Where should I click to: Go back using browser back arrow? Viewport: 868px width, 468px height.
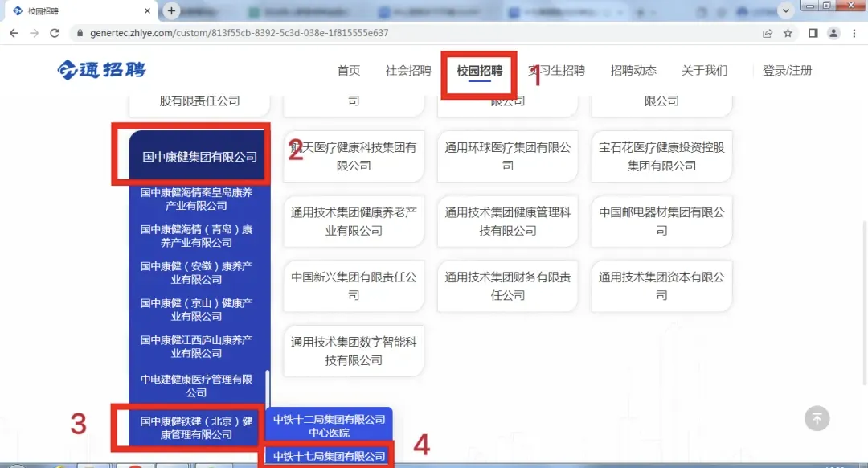tap(14, 33)
